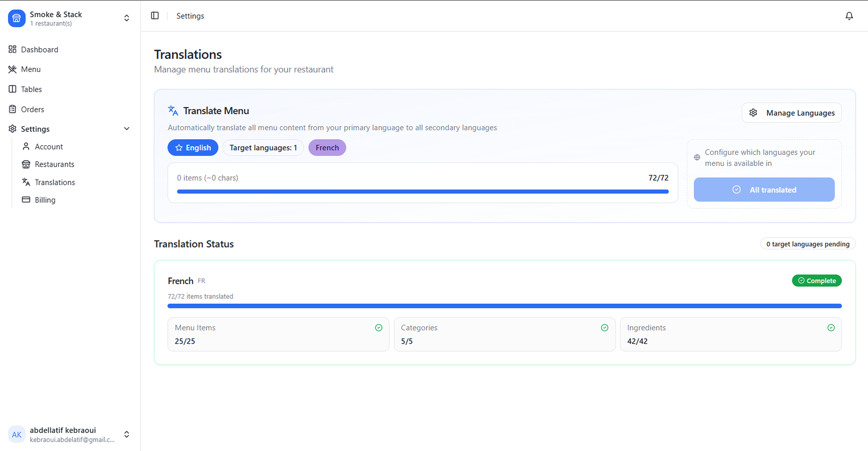Viewport: 868px width, 451px height.
Task: Click the Menu Items green checkmark icon
Action: [378, 328]
